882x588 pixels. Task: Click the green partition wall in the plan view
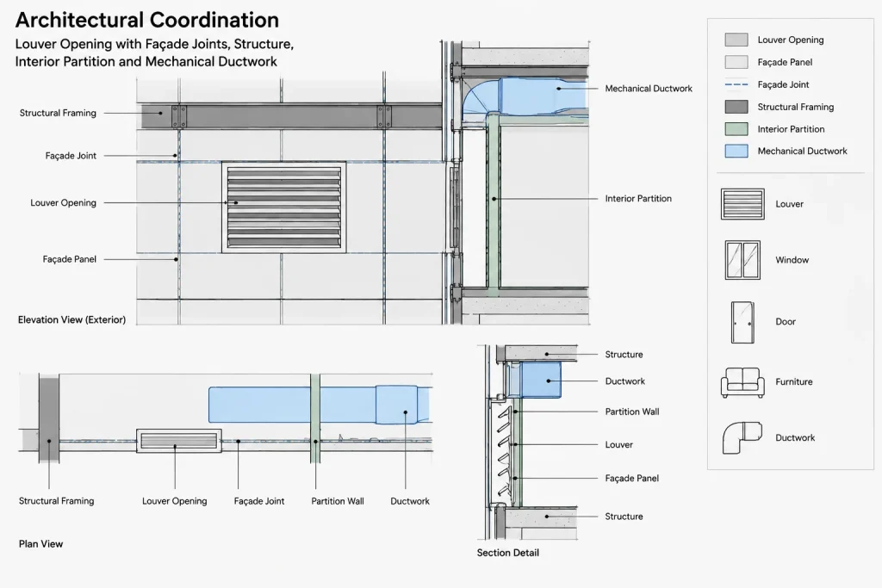[x=315, y=418]
